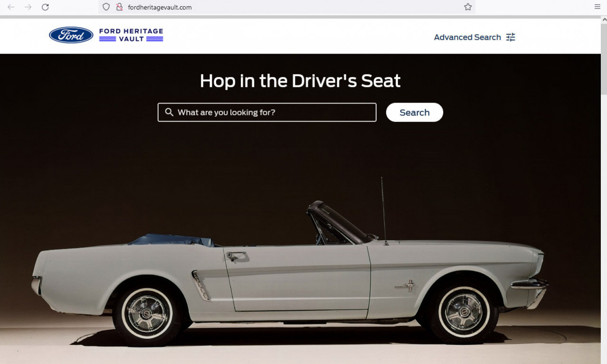Click the magnifier icon in search box
Viewport: 607px width, 364px height.
point(169,112)
